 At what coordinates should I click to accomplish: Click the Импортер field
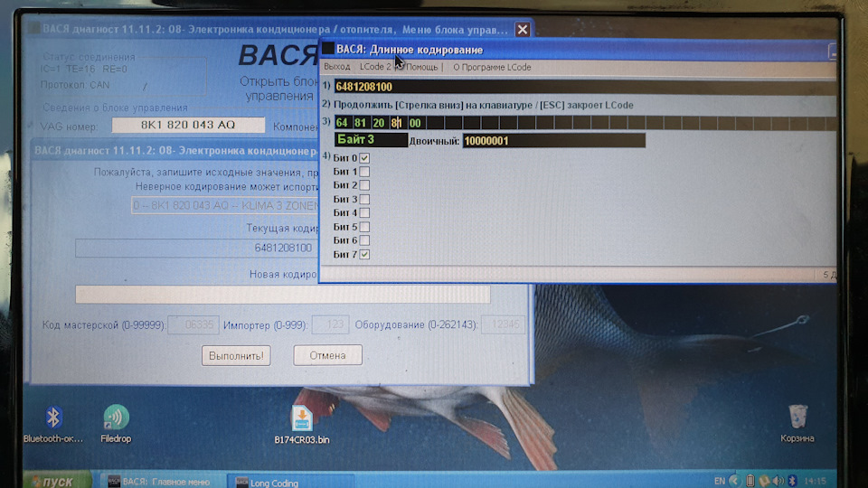pos(331,324)
